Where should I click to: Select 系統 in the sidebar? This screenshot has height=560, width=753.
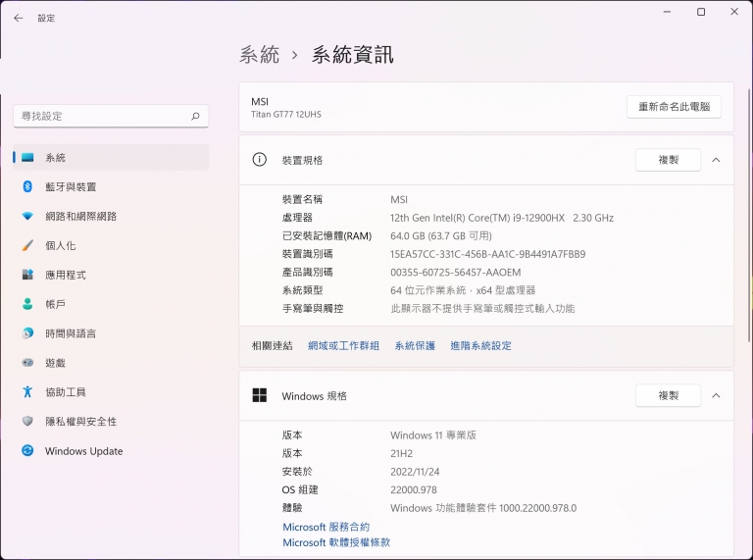point(112,158)
